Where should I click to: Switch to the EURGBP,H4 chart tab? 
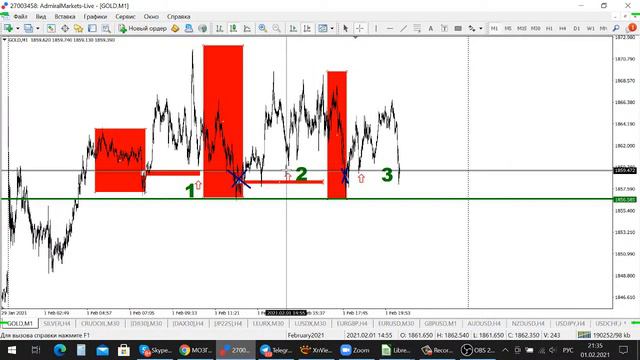352,324
